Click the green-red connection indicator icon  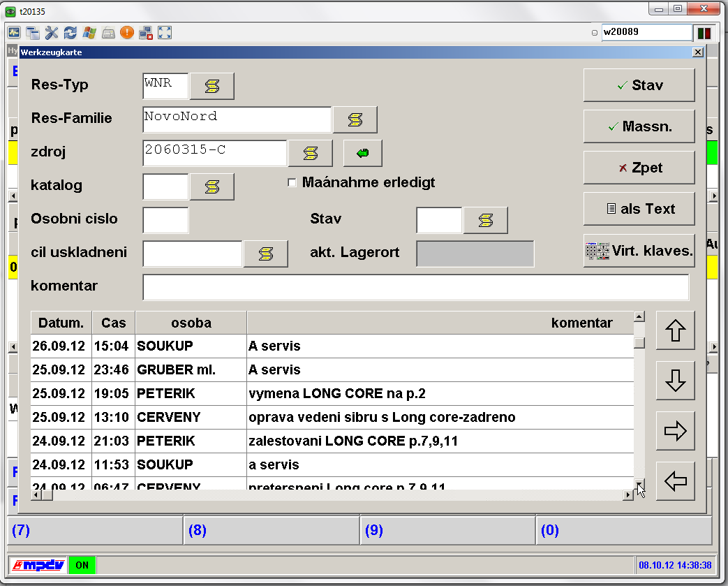[704, 33]
